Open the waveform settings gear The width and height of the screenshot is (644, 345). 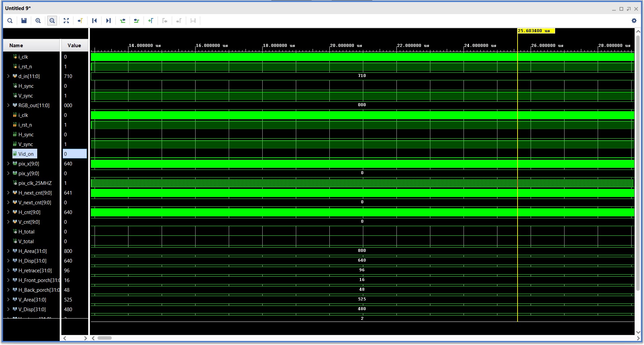[x=634, y=20]
